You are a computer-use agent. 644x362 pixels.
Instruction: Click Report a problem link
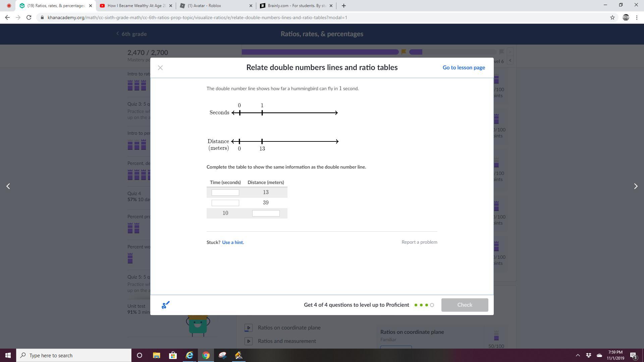tap(419, 242)
